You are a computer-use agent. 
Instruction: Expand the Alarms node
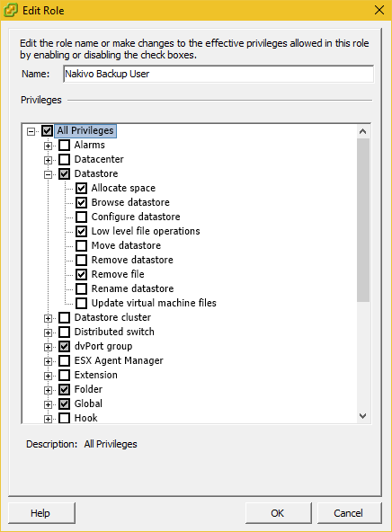coord(48,146)
